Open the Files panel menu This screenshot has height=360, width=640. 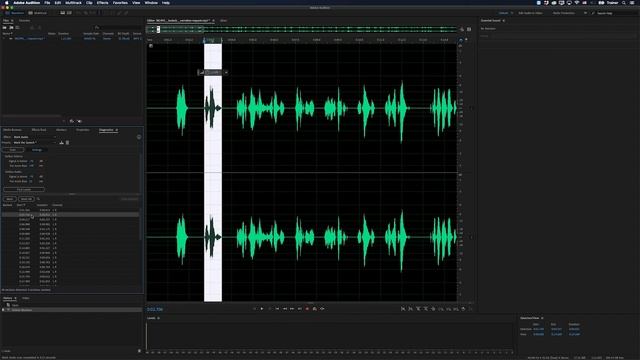click(12, 20)
